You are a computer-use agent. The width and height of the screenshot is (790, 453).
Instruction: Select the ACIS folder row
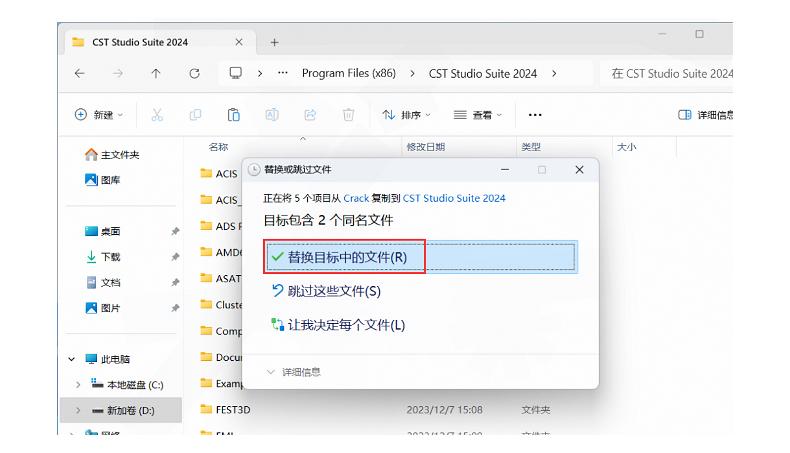point(220,174)
